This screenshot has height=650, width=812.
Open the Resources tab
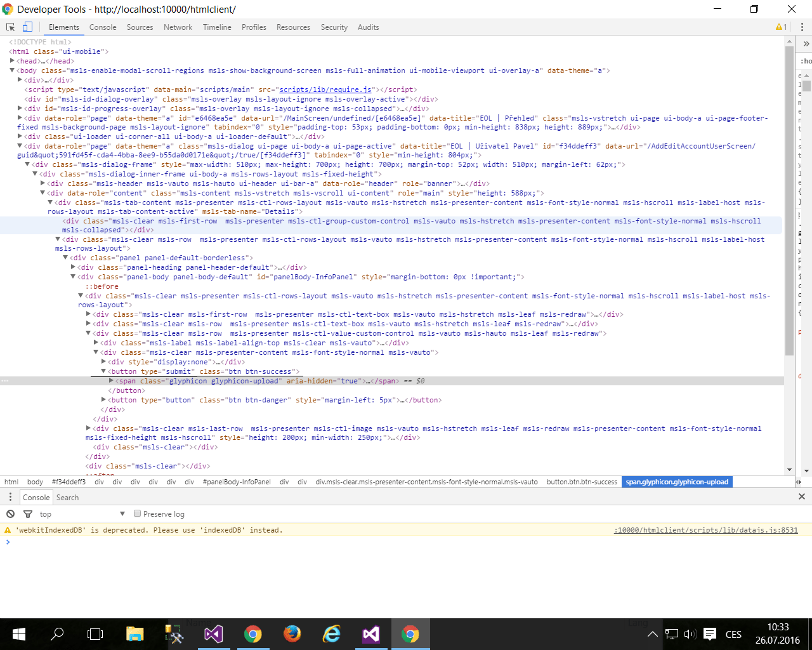coord(294,27)
